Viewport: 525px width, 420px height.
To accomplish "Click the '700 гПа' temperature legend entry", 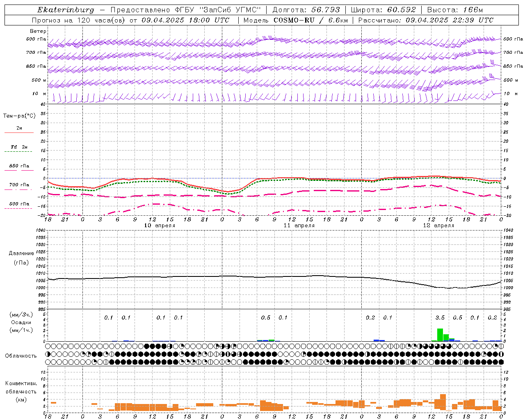I will 19,185.
